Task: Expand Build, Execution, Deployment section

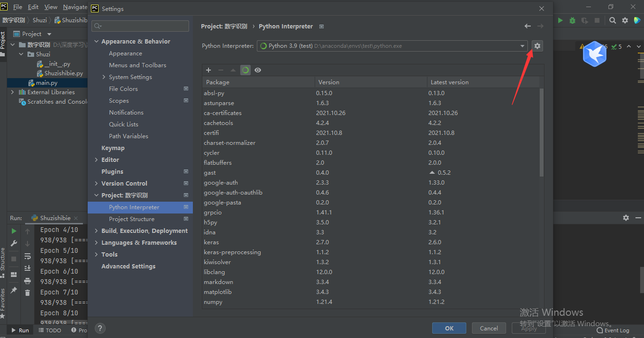Action: pyautogui.click(x=97, y=231)
